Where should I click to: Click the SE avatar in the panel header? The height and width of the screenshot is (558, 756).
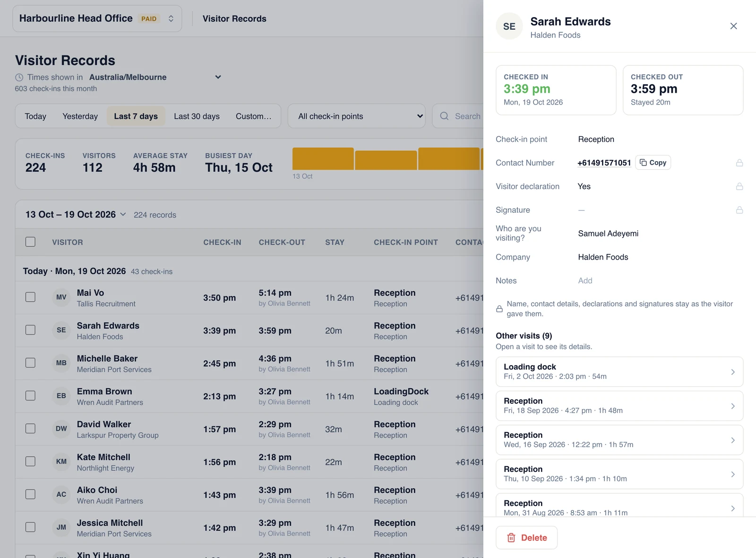(x=509, y=26)
